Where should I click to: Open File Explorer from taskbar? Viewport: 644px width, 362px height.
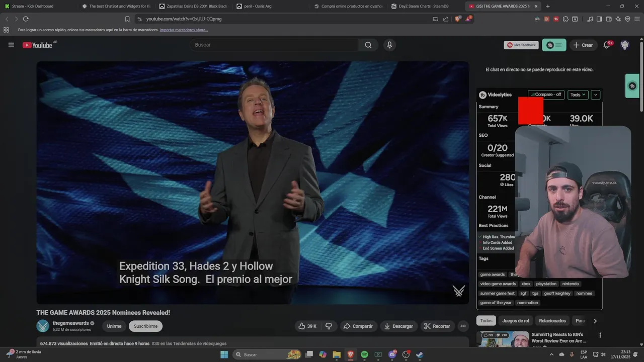point(337,354)
